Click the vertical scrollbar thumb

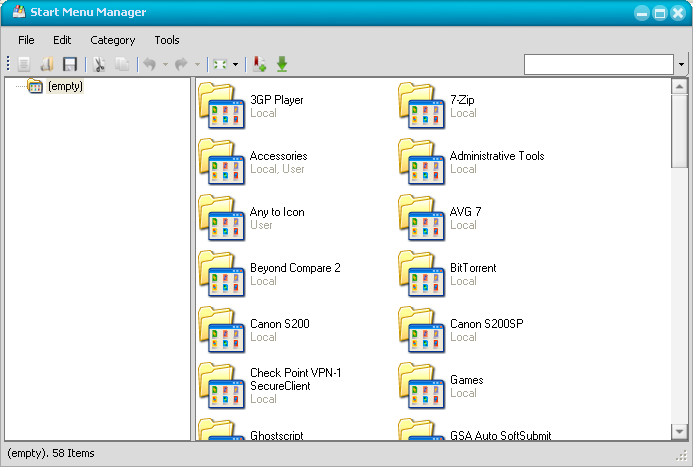679,131
